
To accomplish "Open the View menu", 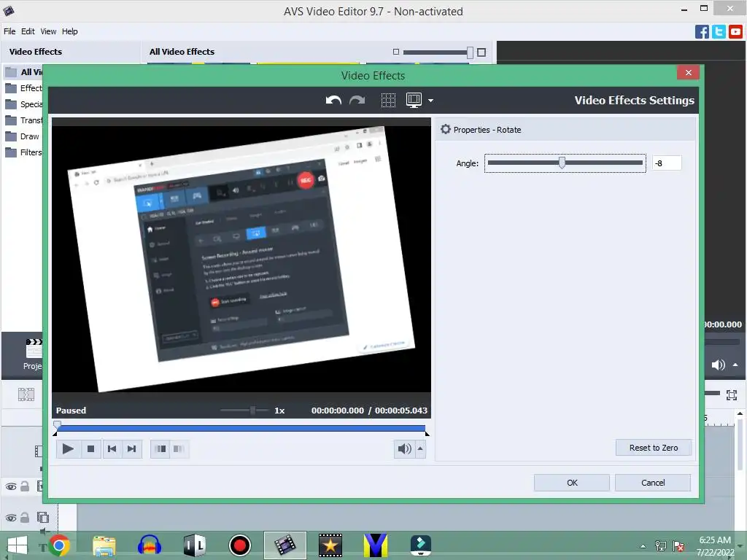I will (x=48, y=31).
